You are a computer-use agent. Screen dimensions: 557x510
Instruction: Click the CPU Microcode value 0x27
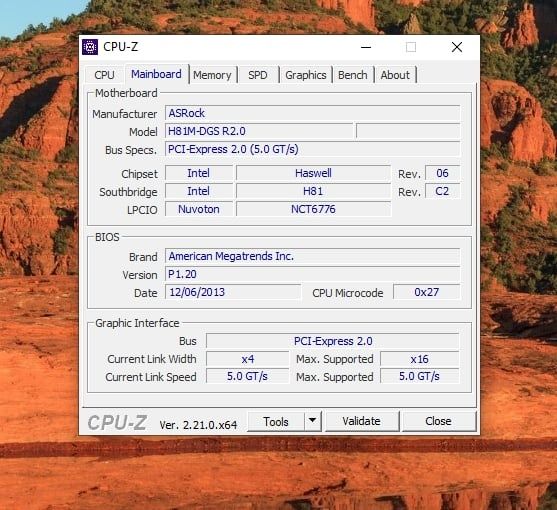coord(427,292)
